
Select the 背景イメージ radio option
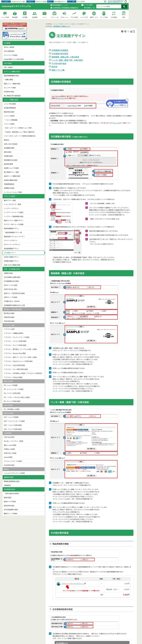(67, 156)
